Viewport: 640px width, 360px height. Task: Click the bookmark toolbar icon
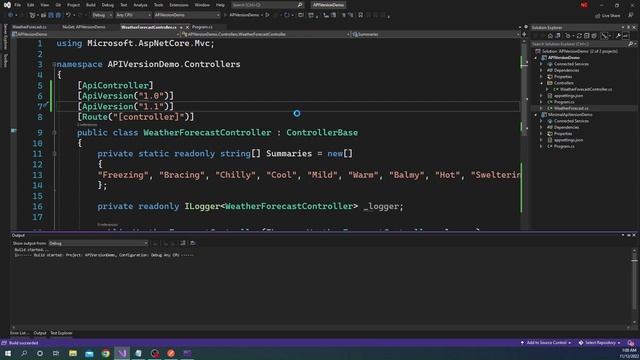[x=360, y=15]
